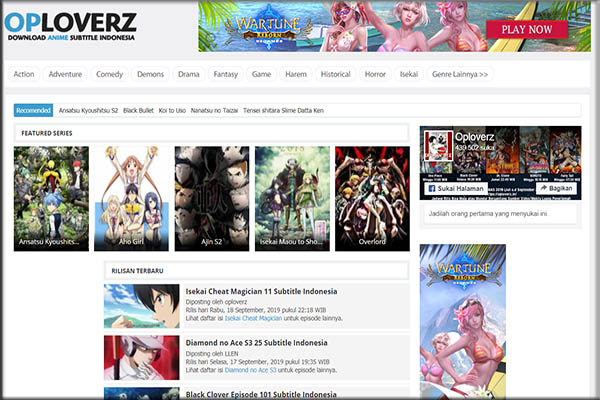Click the RILISAN TERBARU heading

coord(137,271)
